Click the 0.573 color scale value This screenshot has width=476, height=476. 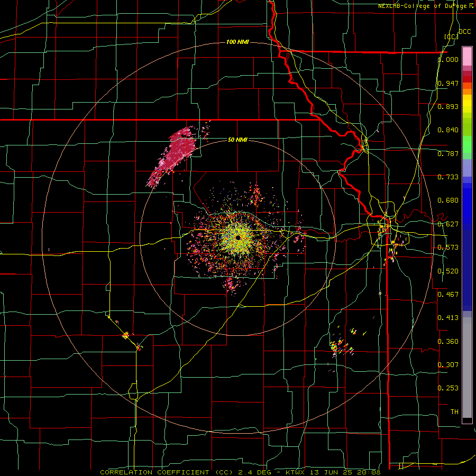(448, 248)
